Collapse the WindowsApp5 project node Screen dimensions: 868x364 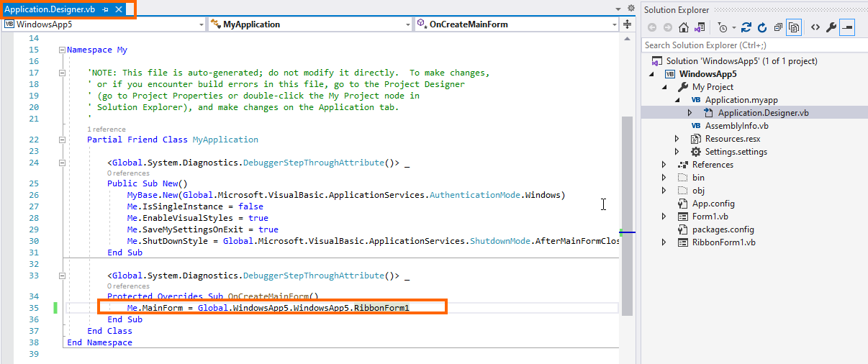pos(651,74)
